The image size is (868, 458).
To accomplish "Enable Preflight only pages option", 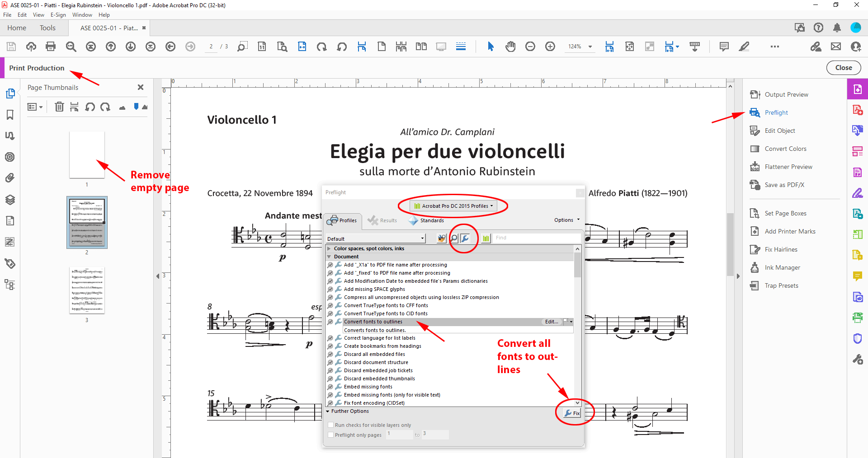I will (x=331, y=435).
